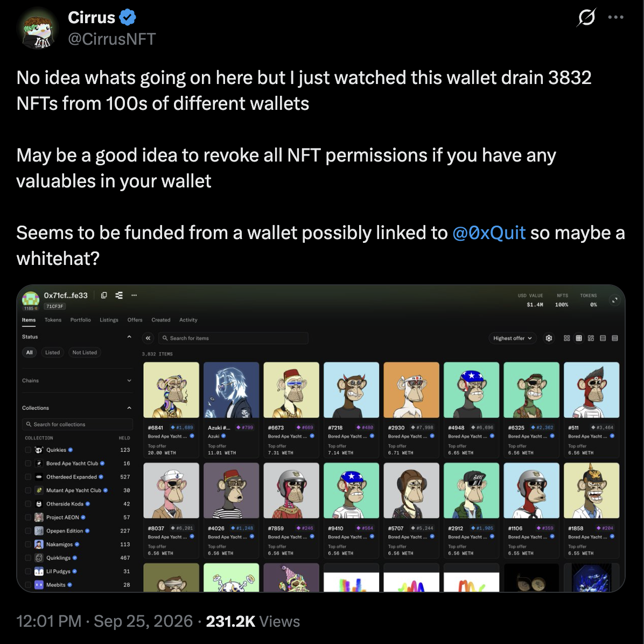Viewport: 644px width, 644px height.
Task: Select the Not Listed status filter
Action: point(85,352)
